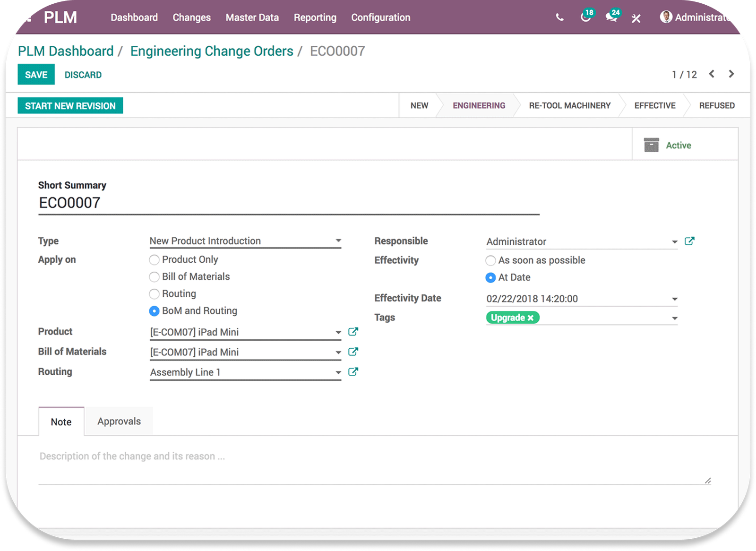Switch to the Approvals tab

[x=119, y=421]
